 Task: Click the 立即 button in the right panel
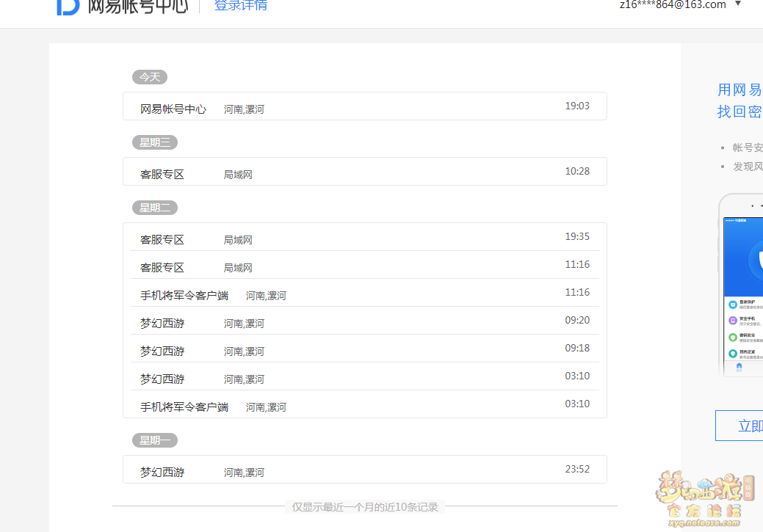tap(740, 426)
